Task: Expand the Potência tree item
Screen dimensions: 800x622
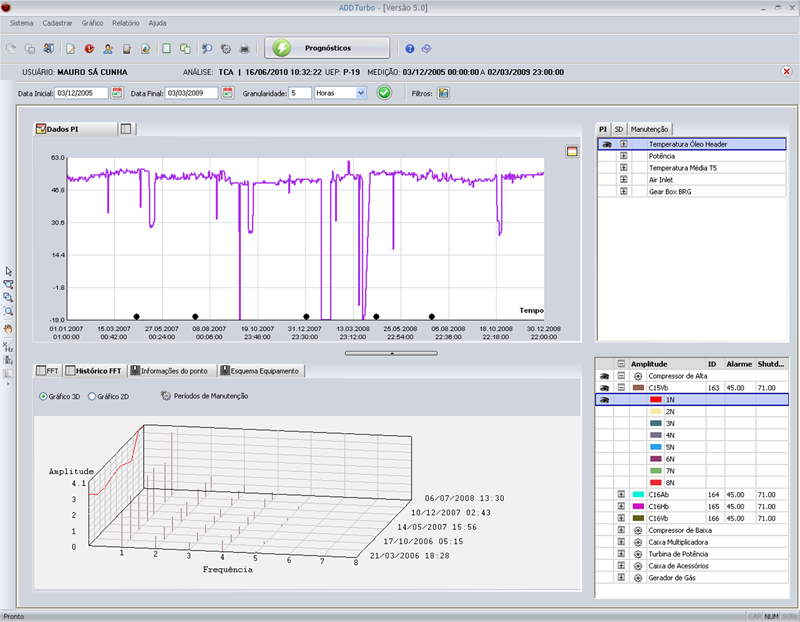Action: point(623,156)
